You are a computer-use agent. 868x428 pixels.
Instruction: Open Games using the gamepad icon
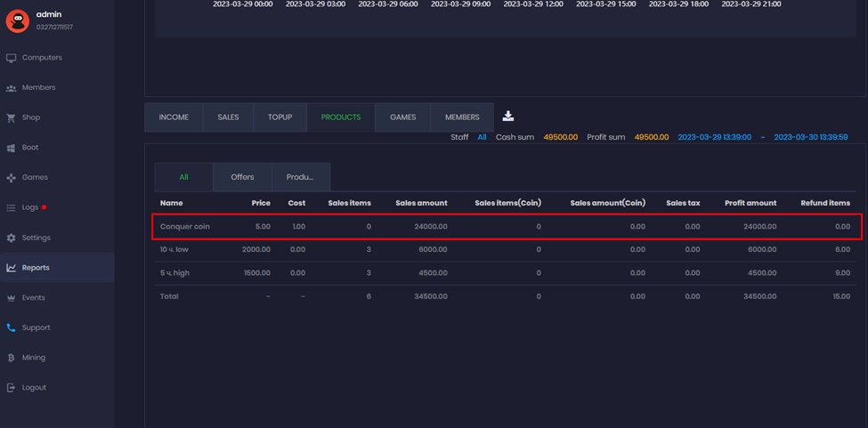click(12, 178)
